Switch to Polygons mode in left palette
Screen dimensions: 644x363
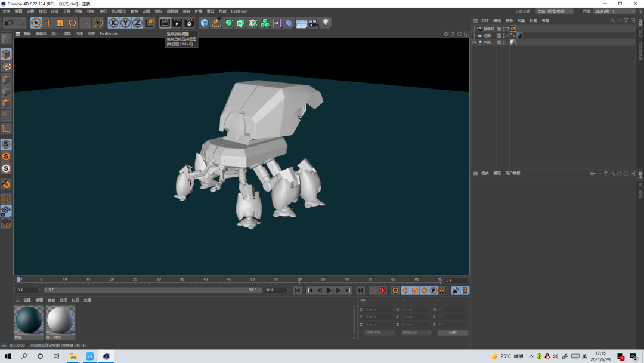(x=6, y=103)
